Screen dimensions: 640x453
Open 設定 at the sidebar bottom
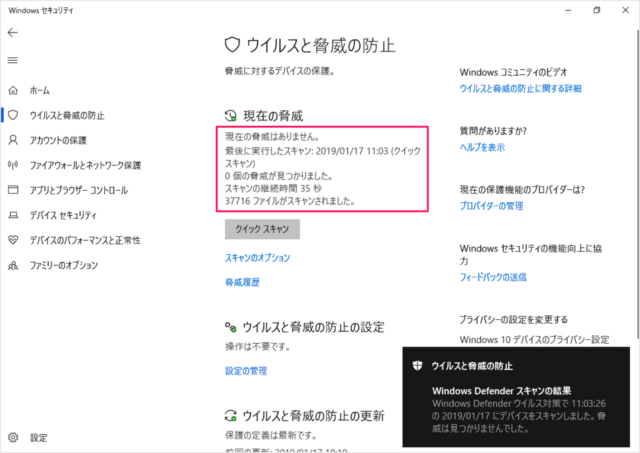coord(39,438)
